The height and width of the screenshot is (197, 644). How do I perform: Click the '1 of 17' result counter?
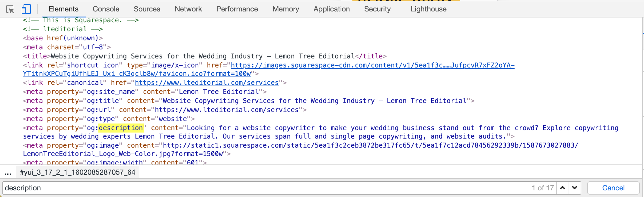pyautogui.click(x=543, y=188)
